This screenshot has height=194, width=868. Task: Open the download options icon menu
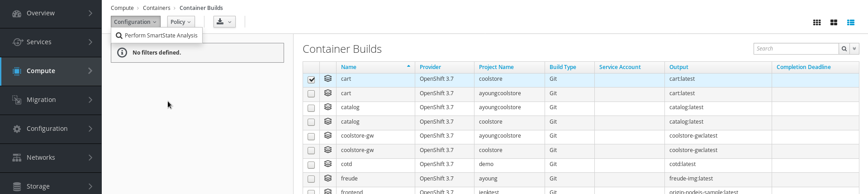(x=224, y=22)
